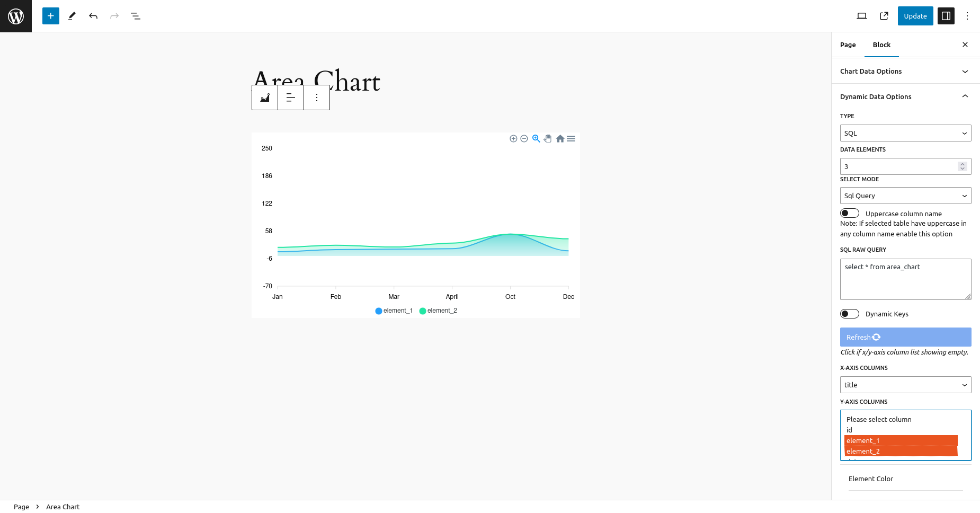
Task: Open the chart's hamburger export menu
Action: coord(571,138)
